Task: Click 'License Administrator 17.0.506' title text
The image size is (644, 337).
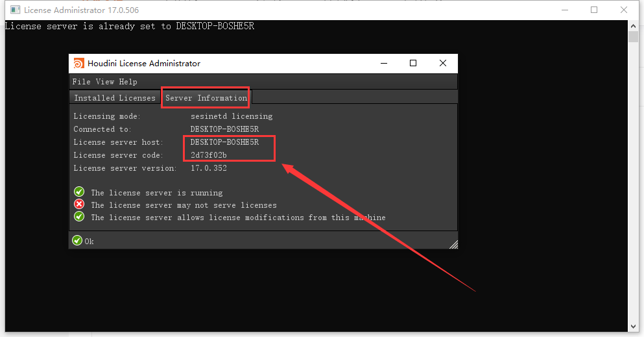Action: (x=81, y=10)
